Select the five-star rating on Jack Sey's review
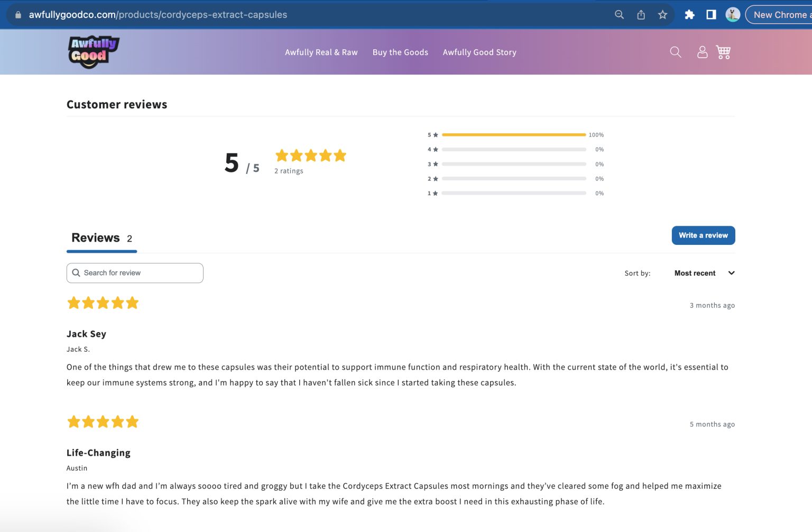Screen dimensions: 812x532 coord(103,302)
